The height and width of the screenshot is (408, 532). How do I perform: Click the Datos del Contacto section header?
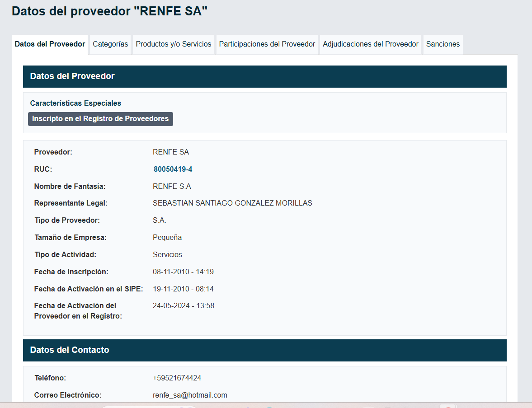(x=264, y=350)
